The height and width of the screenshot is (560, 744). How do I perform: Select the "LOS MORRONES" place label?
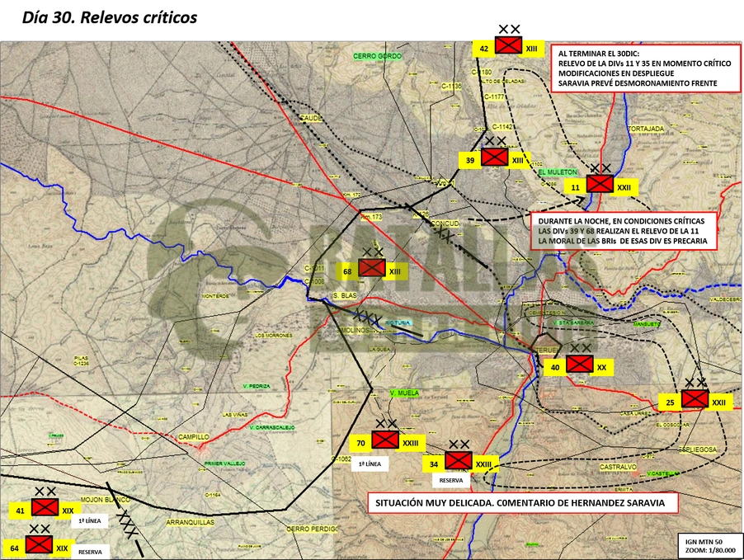tap(274, 336)
